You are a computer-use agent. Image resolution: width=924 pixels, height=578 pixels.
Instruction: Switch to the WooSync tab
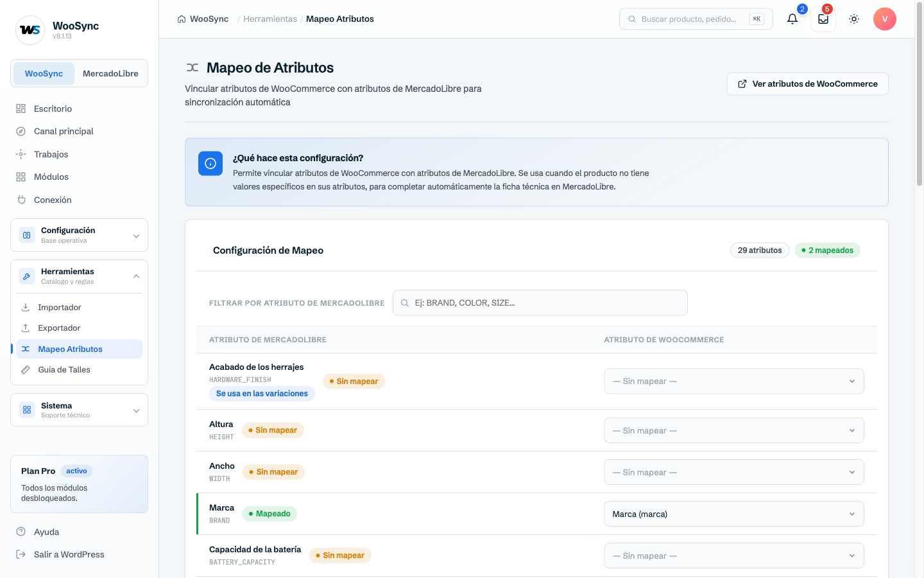(x=44, y=73)
